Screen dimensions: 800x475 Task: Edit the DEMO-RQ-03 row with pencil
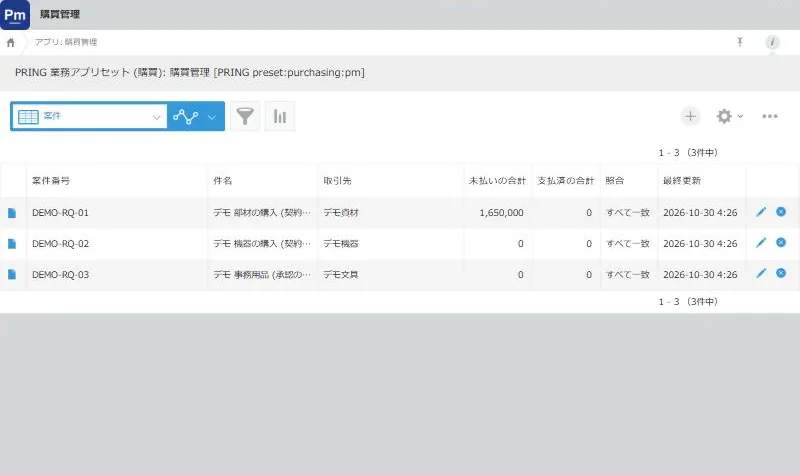coord(761,273)
